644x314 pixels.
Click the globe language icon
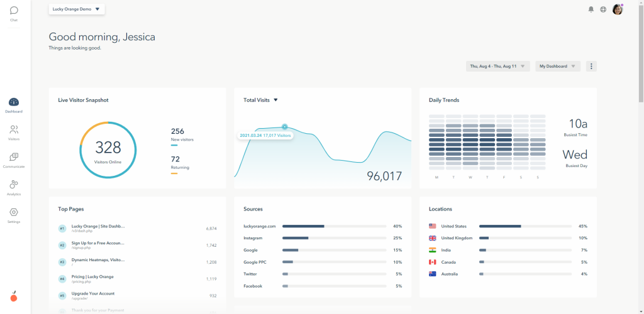click(603, 9)
